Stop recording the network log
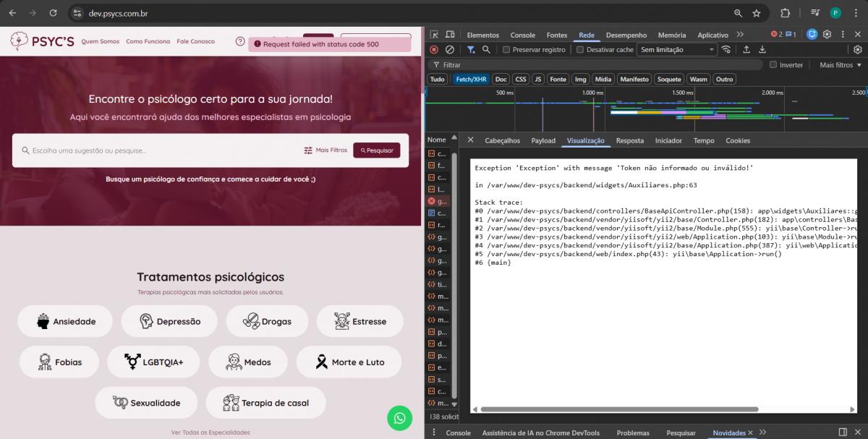The height and width of the screenshot is (439, 868). 434,50
